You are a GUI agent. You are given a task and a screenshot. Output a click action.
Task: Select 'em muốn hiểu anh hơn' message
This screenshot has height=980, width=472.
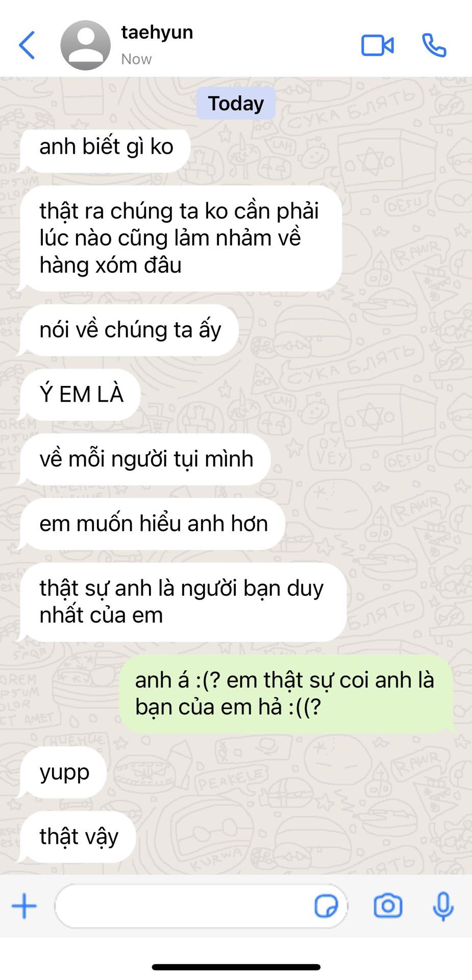pos(153,524)
